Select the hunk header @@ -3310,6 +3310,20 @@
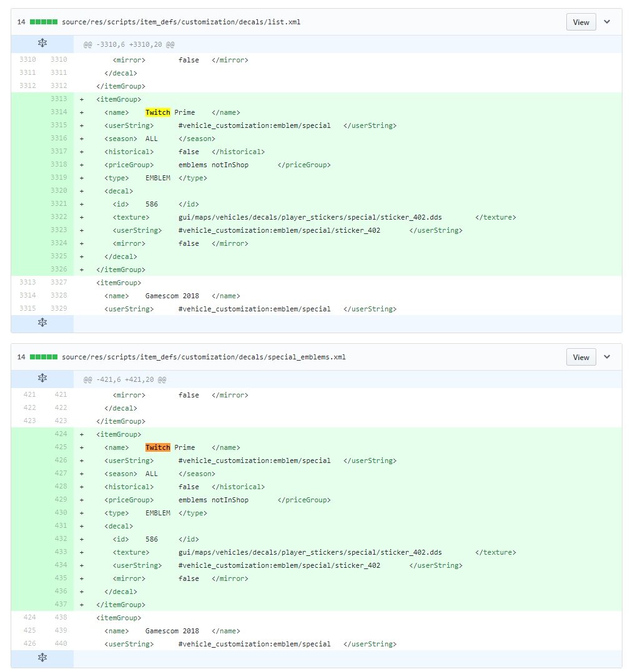 pyautogui.click(x=129, y=44)
